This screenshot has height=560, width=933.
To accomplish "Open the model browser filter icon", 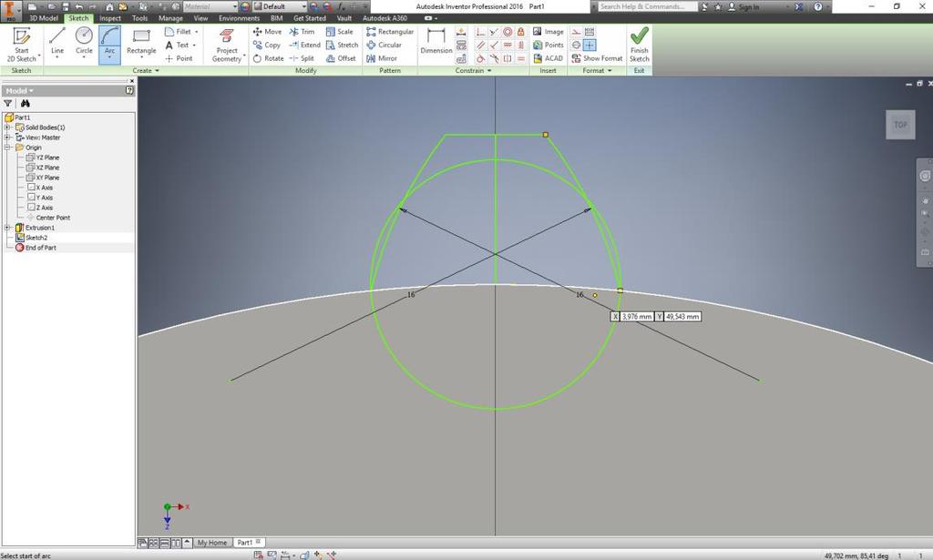I will coord(7,104).
